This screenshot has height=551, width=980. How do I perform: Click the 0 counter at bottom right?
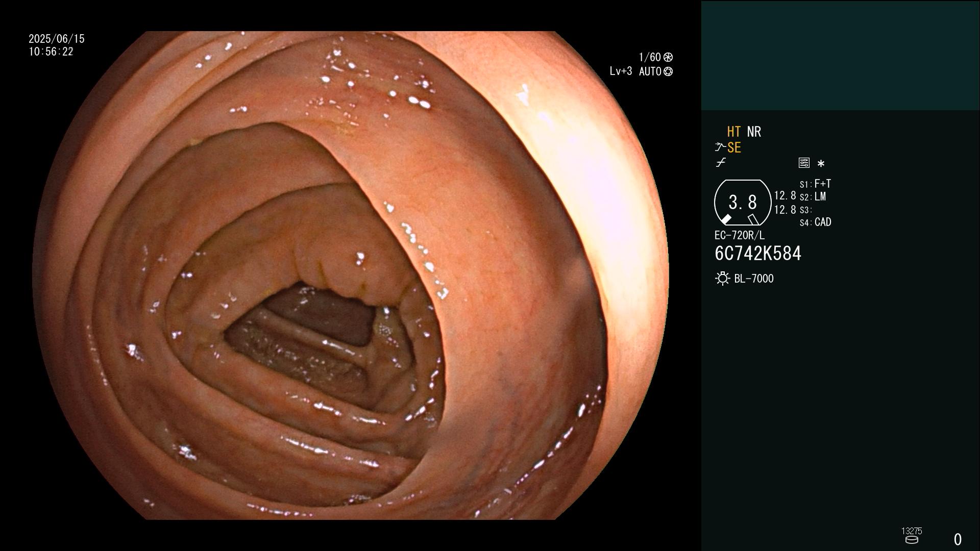pos(958,539)
